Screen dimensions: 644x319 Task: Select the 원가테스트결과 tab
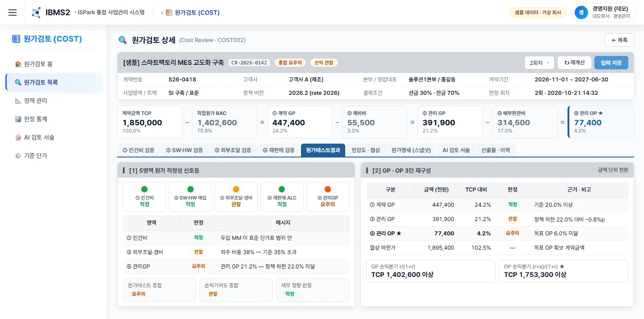coord(323,150)
